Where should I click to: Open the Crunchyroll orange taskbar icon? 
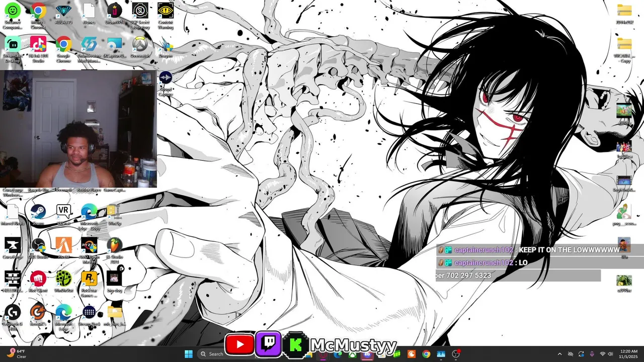pyautogui.click(x=412, y=354)
